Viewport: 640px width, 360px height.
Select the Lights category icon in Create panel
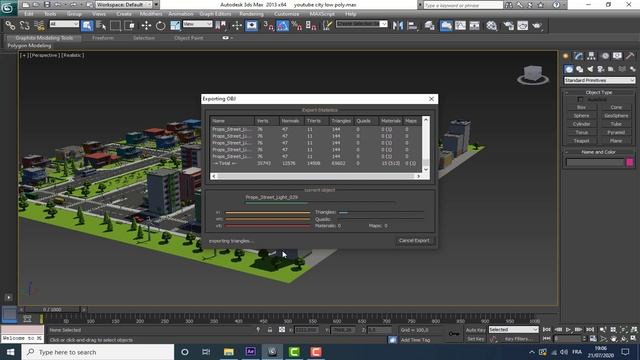point(590,69)
